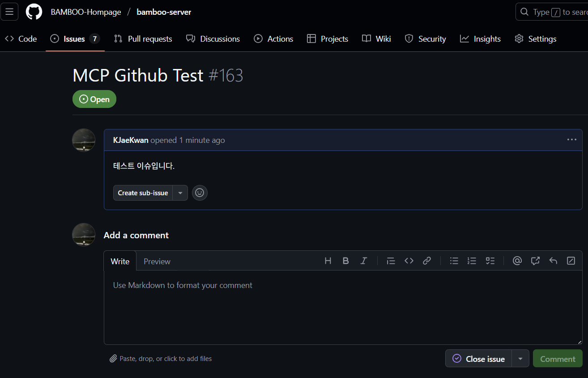Viewport: 588px width, 378px height.
Task: Open KJaeKwan's avatar beside the issue
Action: click(84, 140)
